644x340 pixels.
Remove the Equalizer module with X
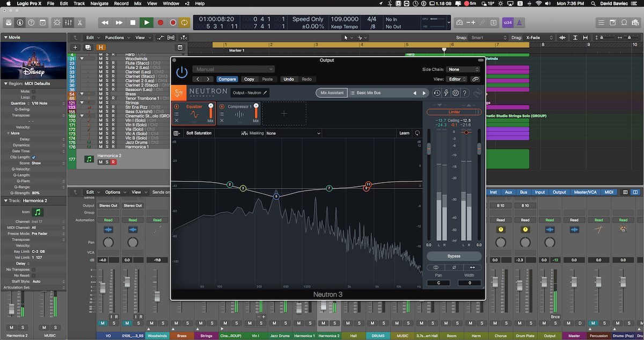coord(177,120)
